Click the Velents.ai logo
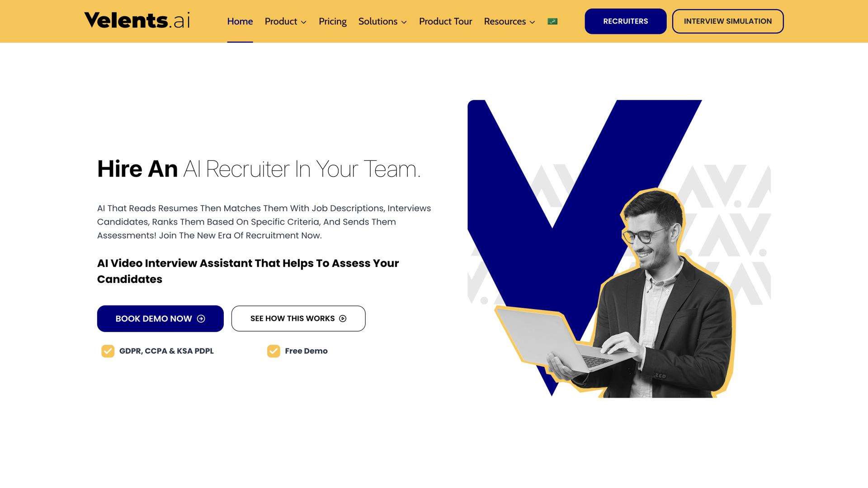The height and width of the screenshot is (488, 868). coord(137,21)
